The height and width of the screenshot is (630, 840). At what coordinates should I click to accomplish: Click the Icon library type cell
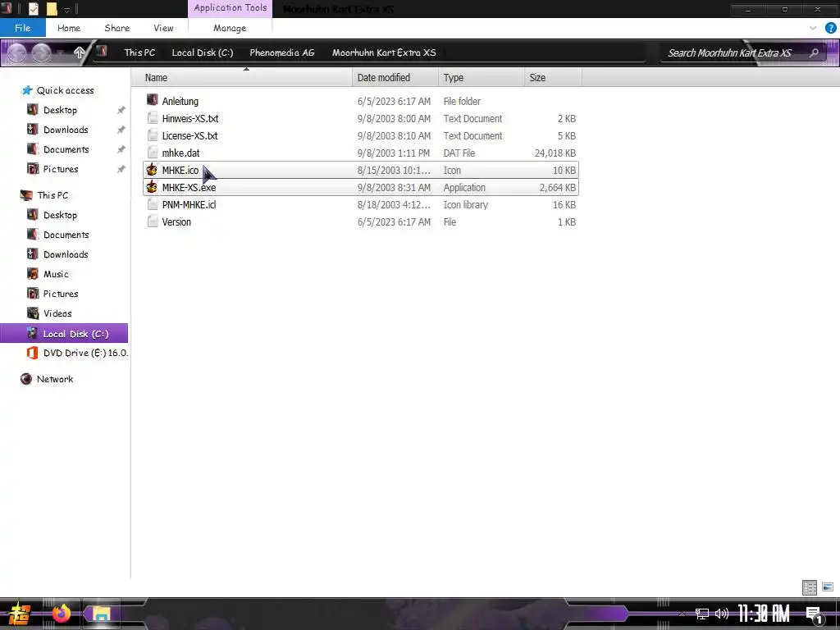tap(466, 204)
